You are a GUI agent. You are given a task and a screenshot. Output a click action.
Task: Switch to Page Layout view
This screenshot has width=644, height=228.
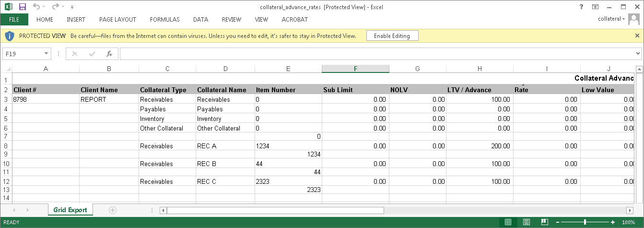[526, 222]
